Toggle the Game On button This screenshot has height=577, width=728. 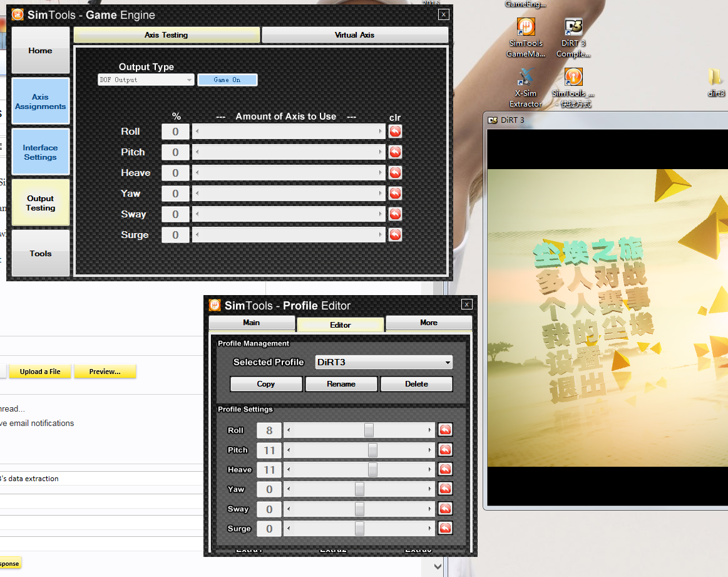click(x=227, y=80)
